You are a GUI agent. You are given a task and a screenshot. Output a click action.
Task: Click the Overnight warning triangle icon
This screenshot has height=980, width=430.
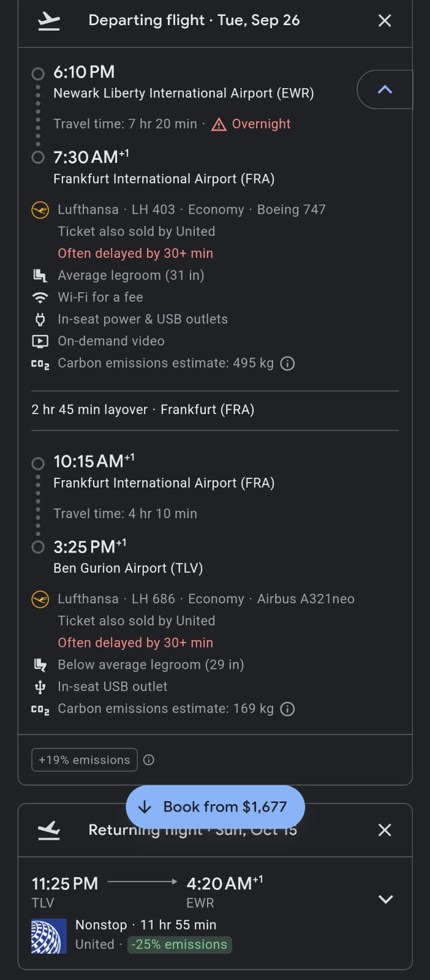(x=219, y=124)
